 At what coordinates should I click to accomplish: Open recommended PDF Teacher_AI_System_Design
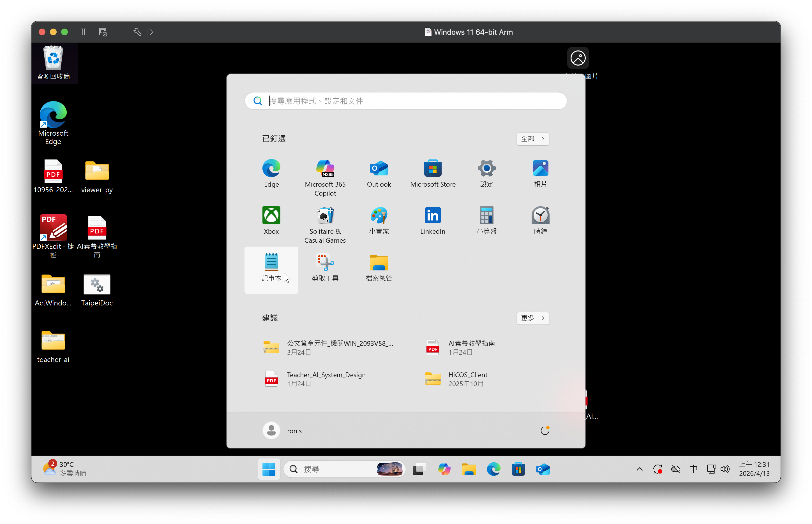tap(315, 379)
